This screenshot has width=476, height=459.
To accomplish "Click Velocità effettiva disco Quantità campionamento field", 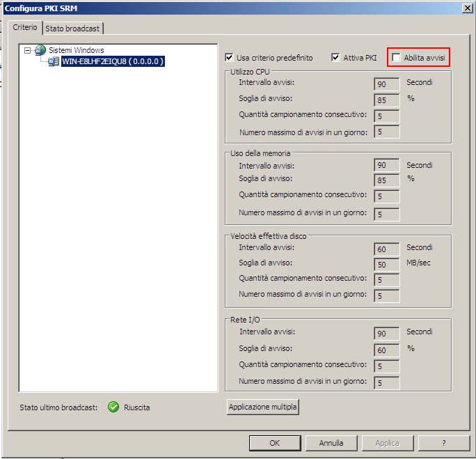I will (387, 280).
